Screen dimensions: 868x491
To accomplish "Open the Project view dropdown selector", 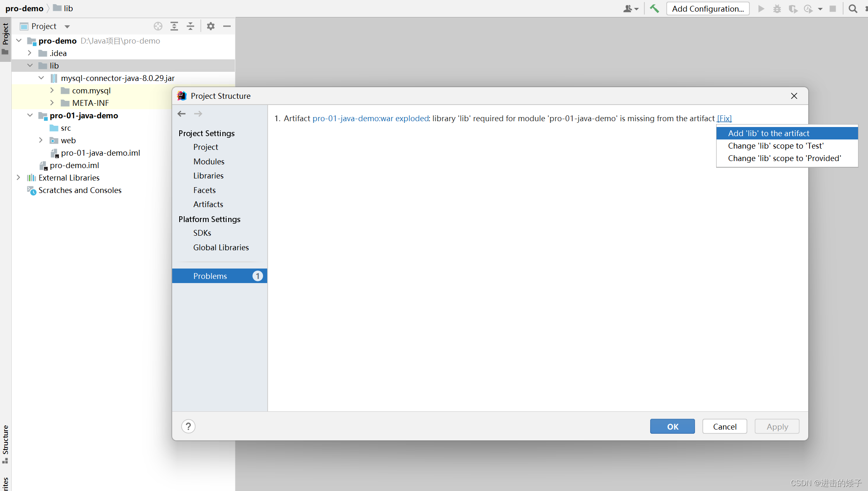I will click(67, 27).
